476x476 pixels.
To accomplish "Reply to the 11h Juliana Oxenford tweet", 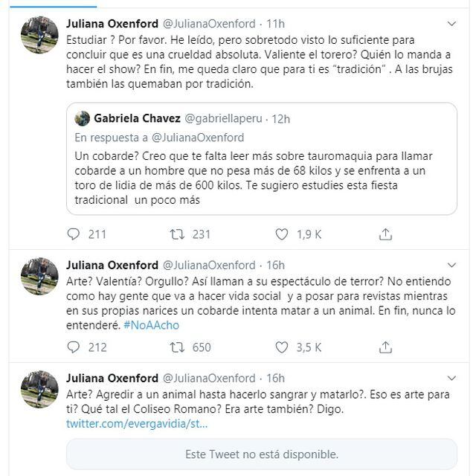I will click(74, 234).
